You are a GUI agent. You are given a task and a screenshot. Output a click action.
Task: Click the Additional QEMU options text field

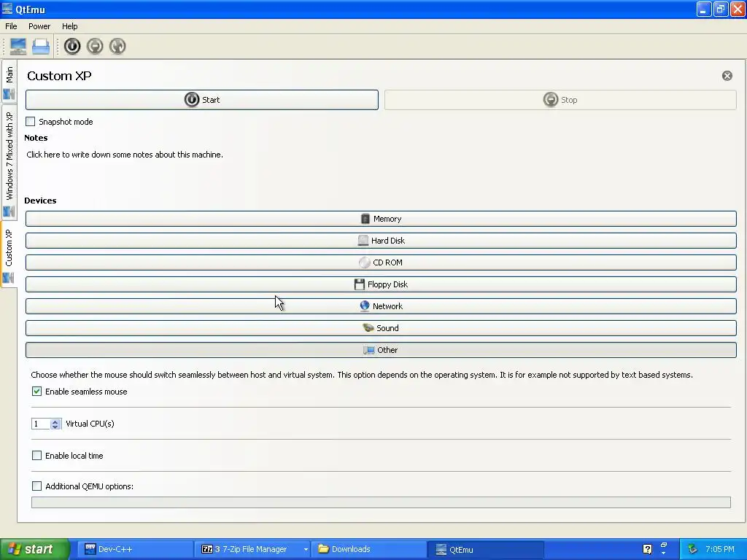(x=381, y=502)
